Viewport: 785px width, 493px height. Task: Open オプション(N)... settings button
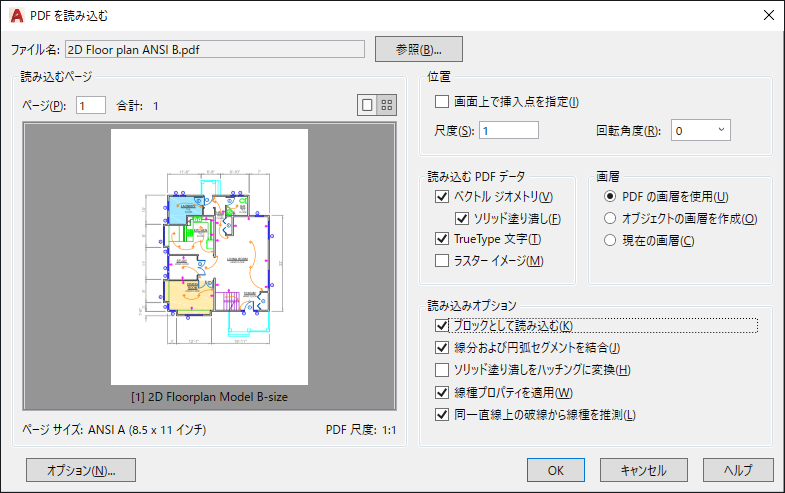point(81,470)
